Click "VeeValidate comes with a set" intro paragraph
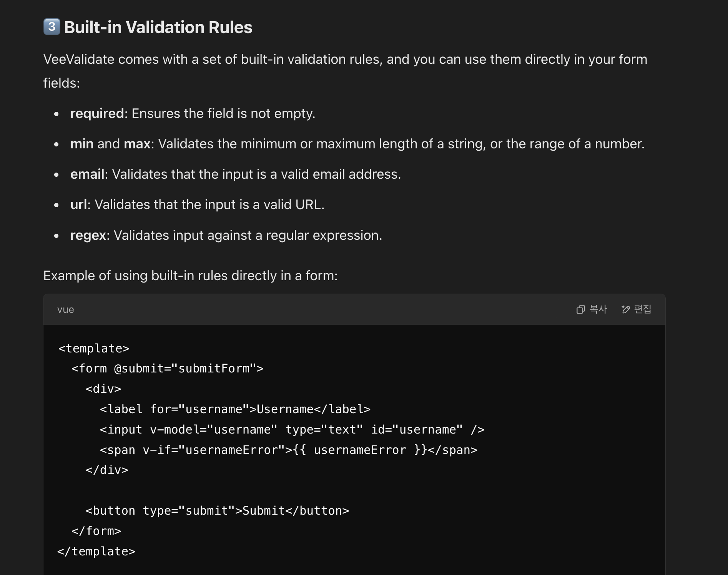 [345, 71]
